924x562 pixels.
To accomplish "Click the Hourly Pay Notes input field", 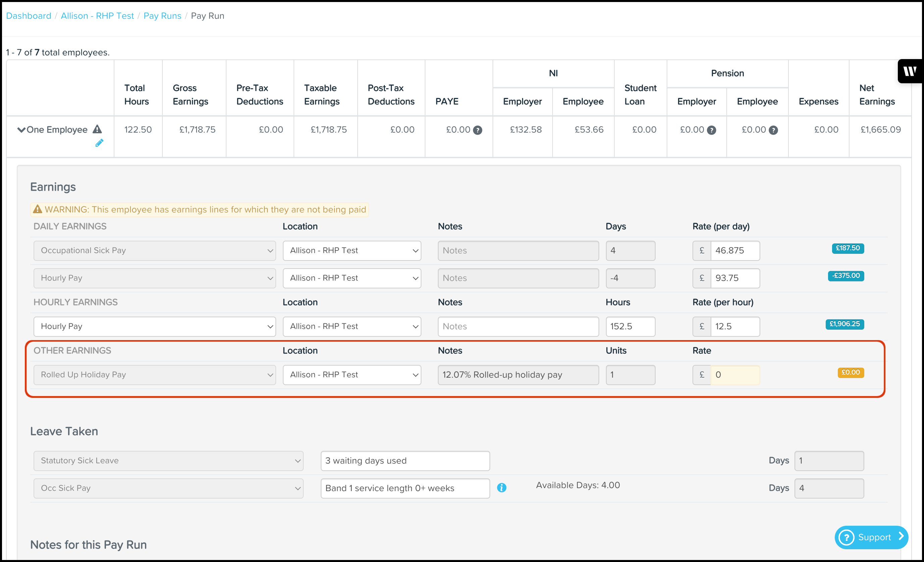I will tap(518, 326).
